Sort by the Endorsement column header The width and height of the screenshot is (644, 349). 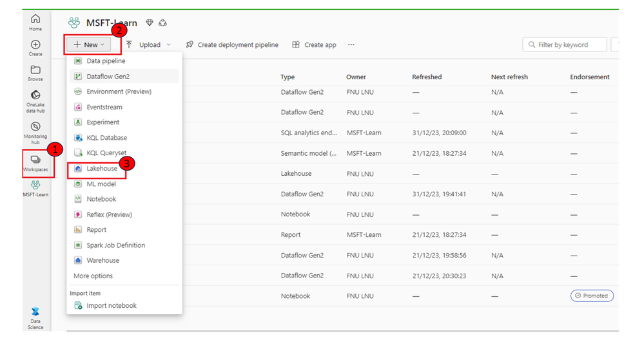[x=590, y=77]
